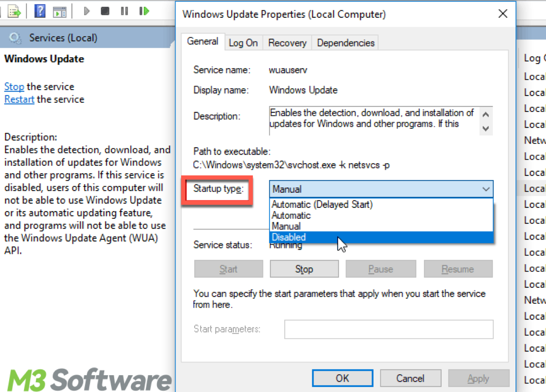Click the Pause Service toolbar icon

[x=124, y=11]
